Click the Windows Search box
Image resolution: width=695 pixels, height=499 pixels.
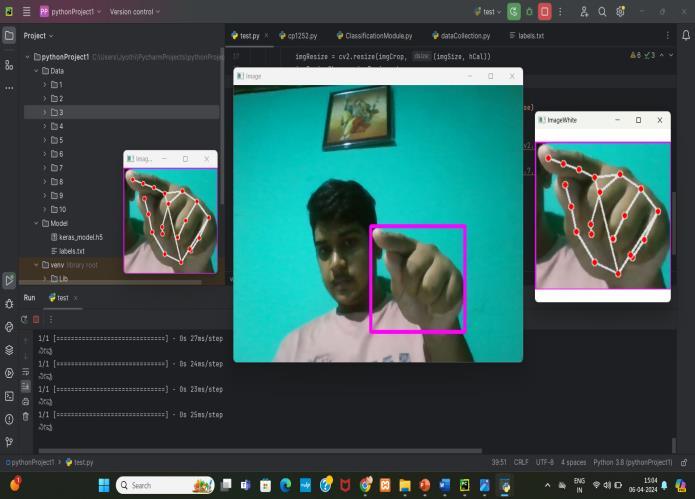pyautogui.click(x=165, y=485)
